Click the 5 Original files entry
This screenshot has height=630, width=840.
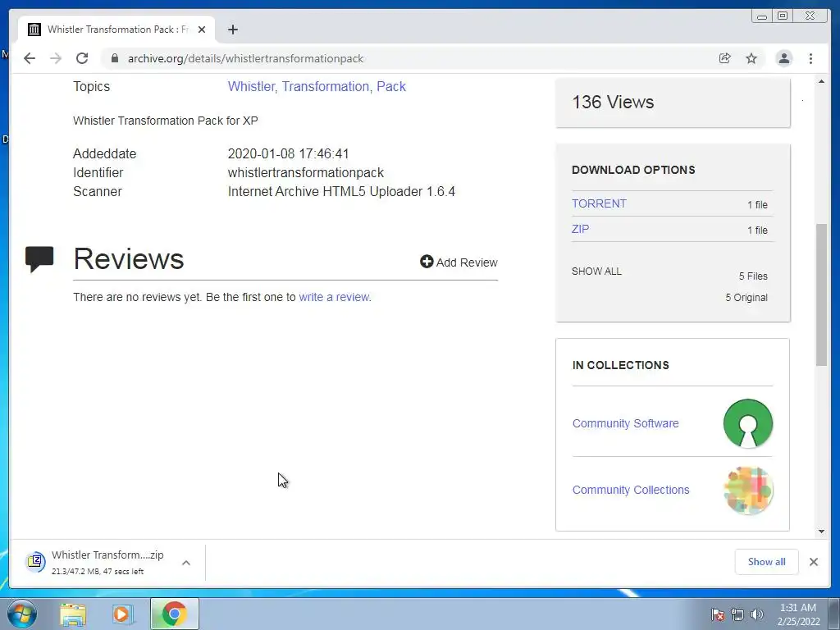point(746,297)
